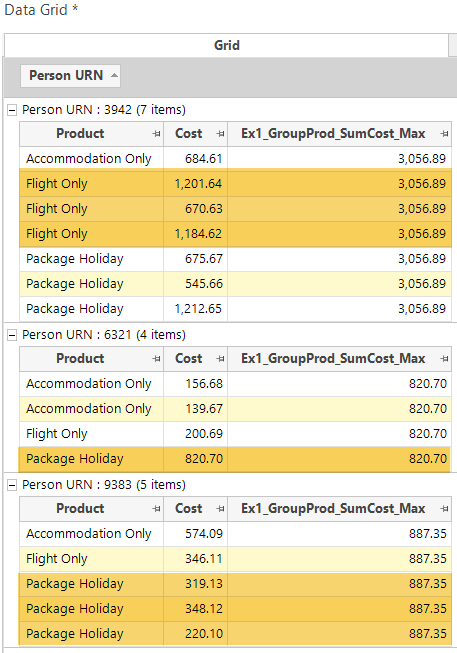Select the Flight Only row costing 1,201.64
457x653 pixels.
[235, 184]
